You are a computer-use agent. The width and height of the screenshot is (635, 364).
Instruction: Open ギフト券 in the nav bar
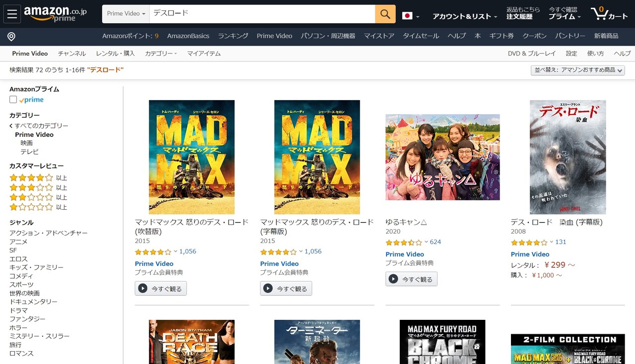[x=502, y=36]
